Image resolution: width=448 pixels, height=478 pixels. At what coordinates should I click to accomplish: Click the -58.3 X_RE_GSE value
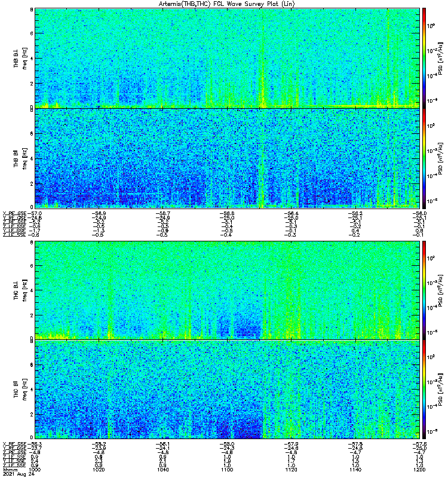[35, 444]
